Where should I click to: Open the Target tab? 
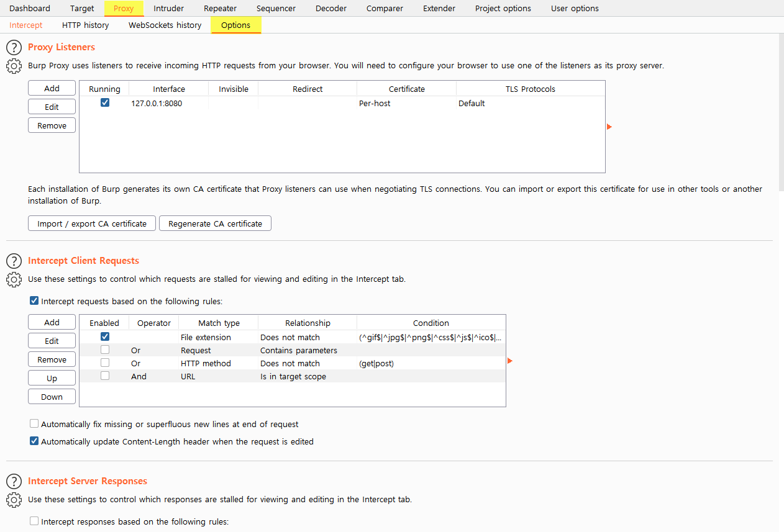tap(82, 8)
